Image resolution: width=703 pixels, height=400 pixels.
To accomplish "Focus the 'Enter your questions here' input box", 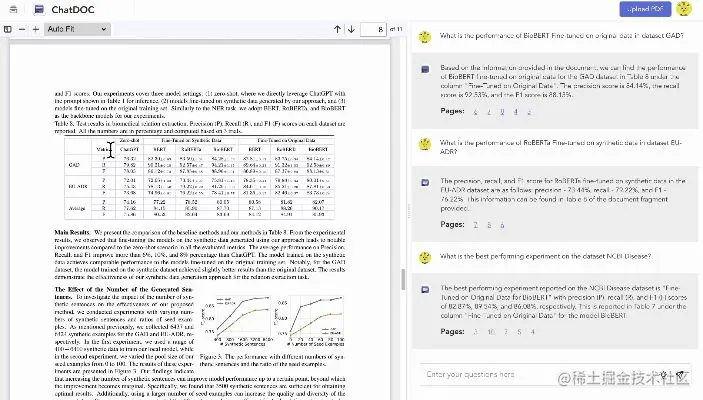I will [x=555, y=374].
